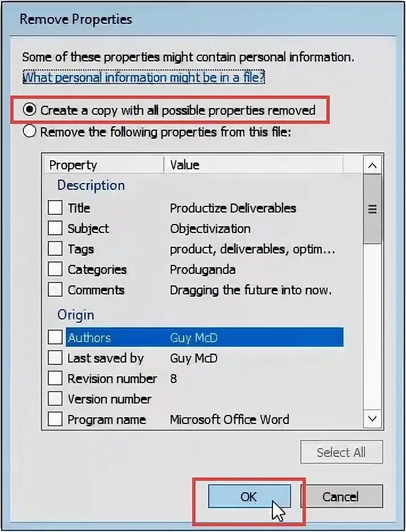Click the OK button
The image size is (406, 532).
coord(250,496)
